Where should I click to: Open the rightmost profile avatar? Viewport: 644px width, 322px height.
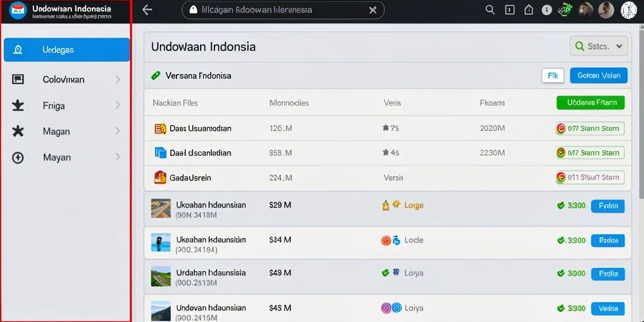point(628,10)
